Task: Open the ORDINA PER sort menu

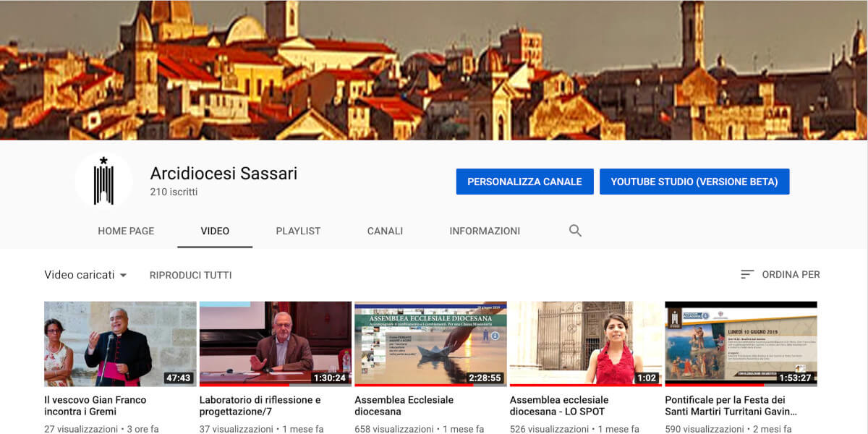Action: coord(780,275)
